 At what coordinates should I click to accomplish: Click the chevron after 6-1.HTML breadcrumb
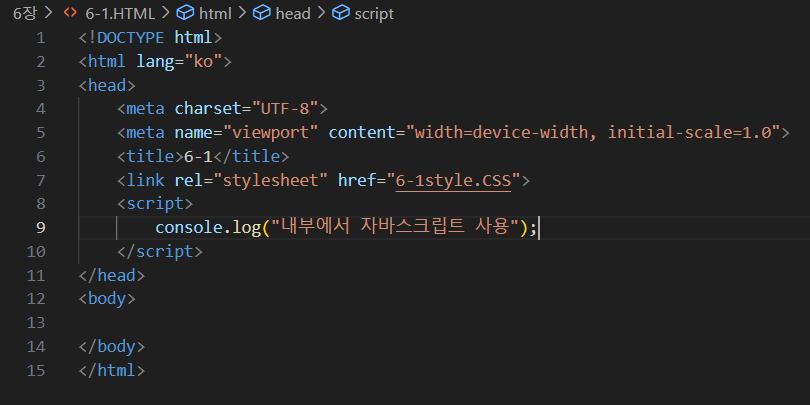[165, 13]
